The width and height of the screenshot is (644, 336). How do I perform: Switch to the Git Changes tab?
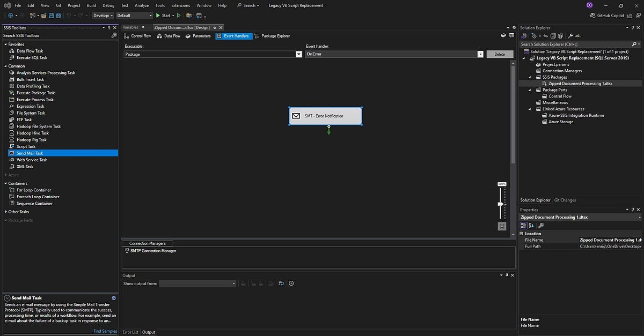(565, 200)
